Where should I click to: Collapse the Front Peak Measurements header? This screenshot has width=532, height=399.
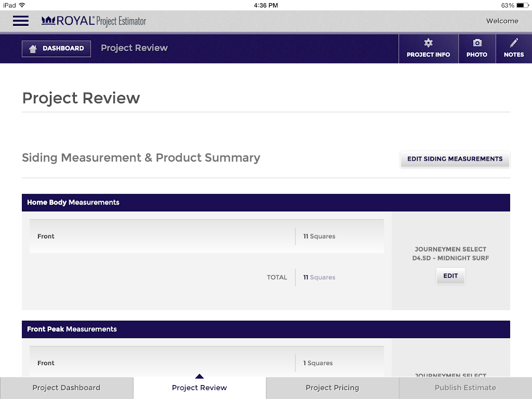coord(266,329)
